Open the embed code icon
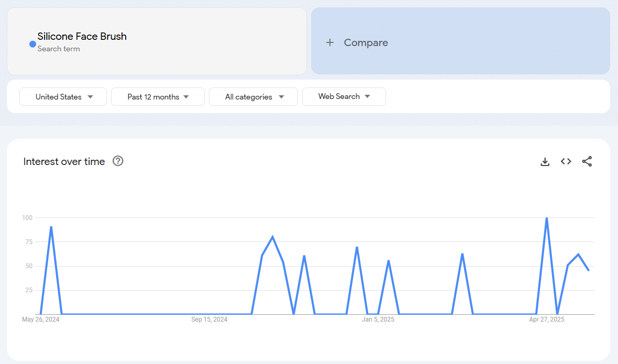This screenshot has height=364, width=618. click(x=566, y=161)
